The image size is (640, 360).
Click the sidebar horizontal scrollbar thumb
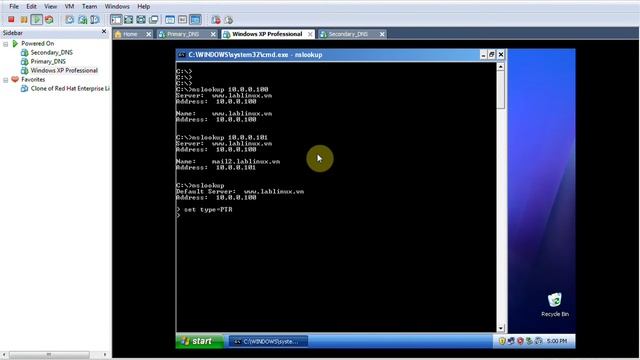pos(49,355)
